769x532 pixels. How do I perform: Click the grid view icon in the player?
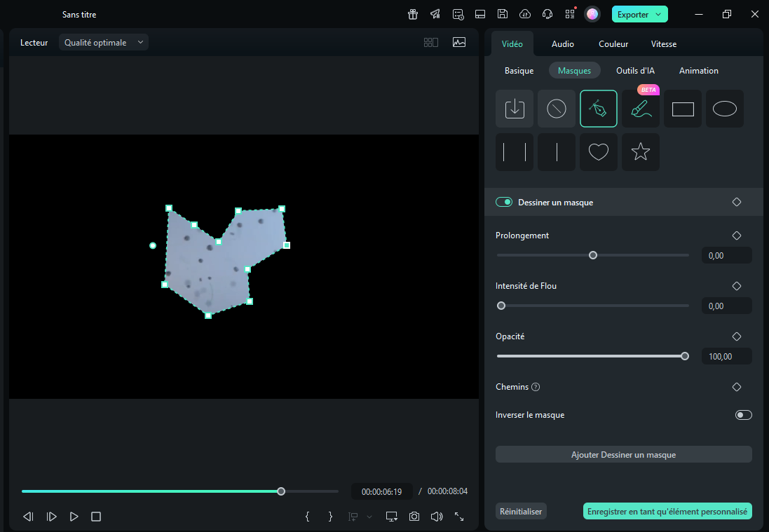pyautogui.click(x=430, y=42)
